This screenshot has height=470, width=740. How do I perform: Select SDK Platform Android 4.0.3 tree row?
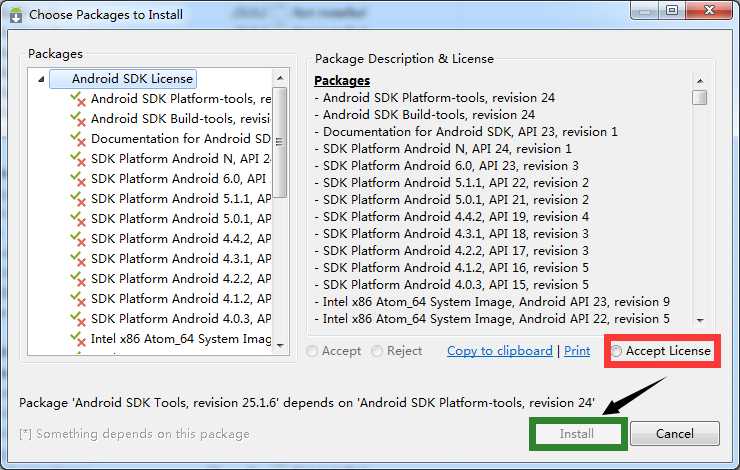click(181, 319)
